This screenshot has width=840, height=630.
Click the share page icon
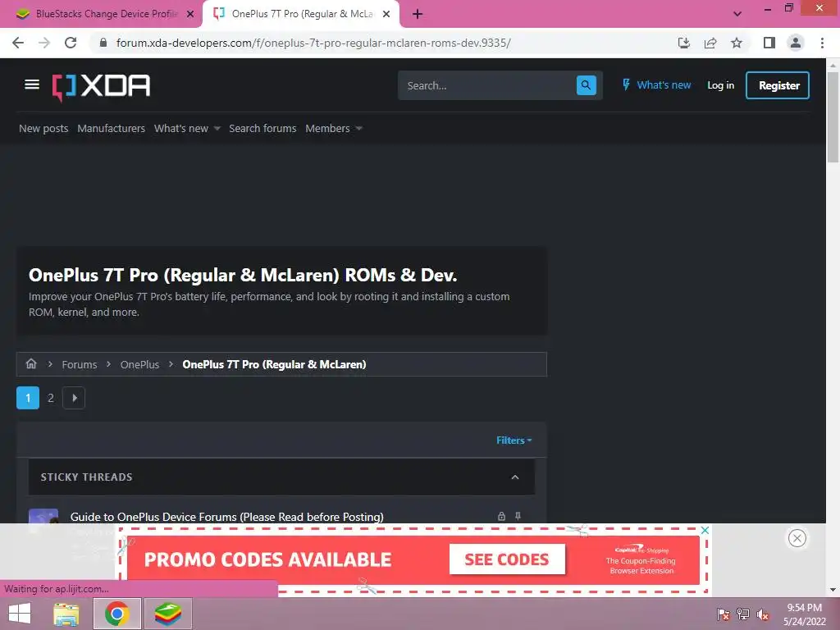(710, 43)
